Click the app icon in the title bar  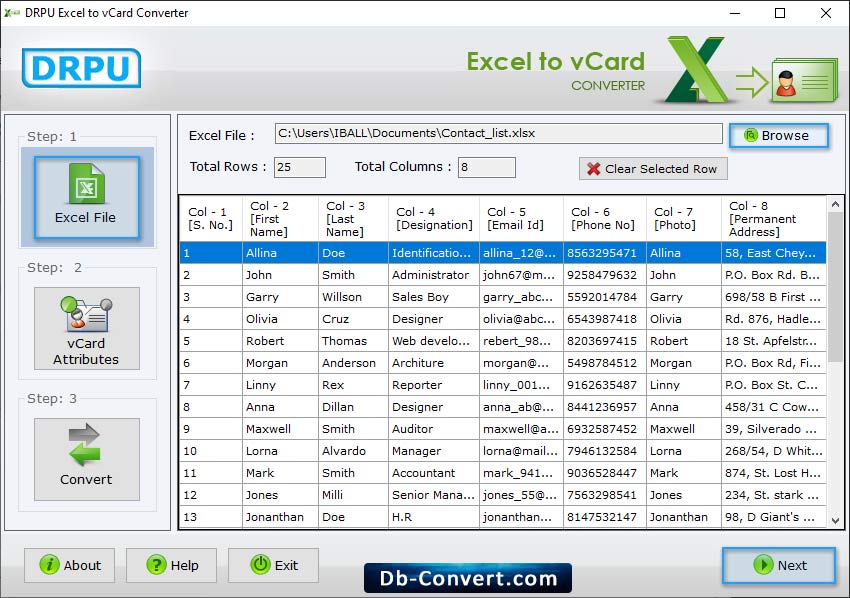pyautogui.click(x=12, y=12)
